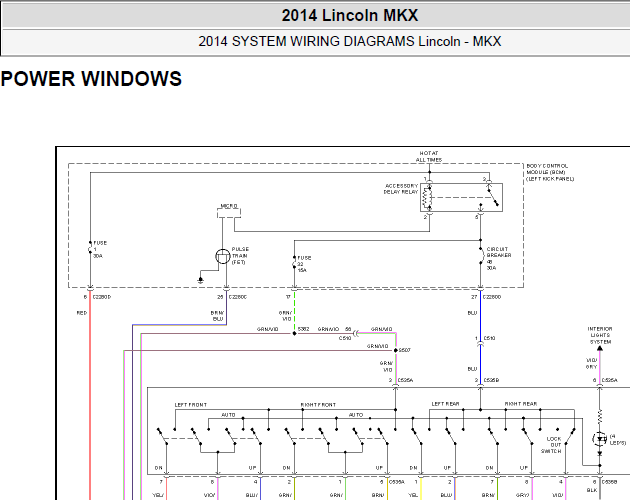Viewport: 630px width, 500px height.
Task: Click the "INTERIOR LIGHTS SYSTEM" label
Action: [x=600, y=335]
